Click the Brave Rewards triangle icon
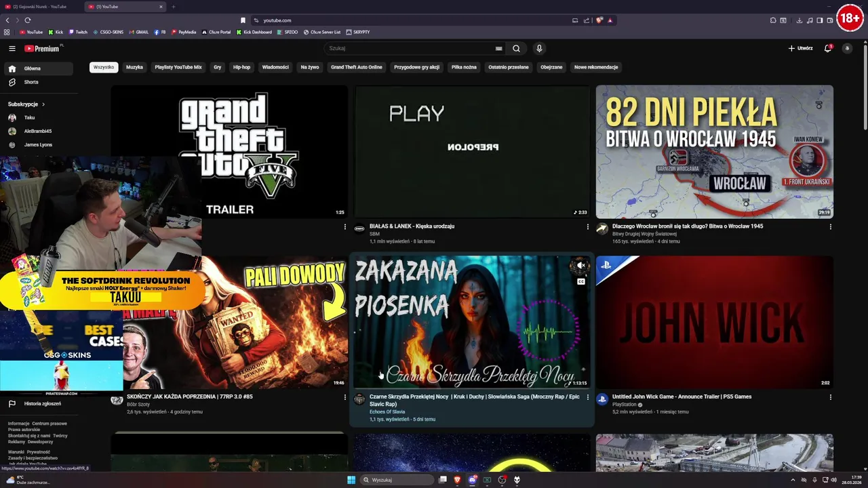Screen dimensions: 868x488 [x=610, y=20]
